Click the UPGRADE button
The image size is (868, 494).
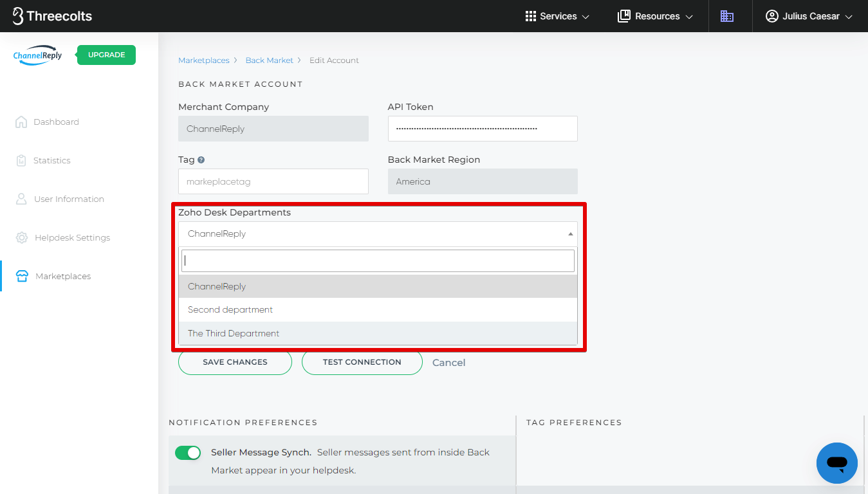[x=106, y=55]
